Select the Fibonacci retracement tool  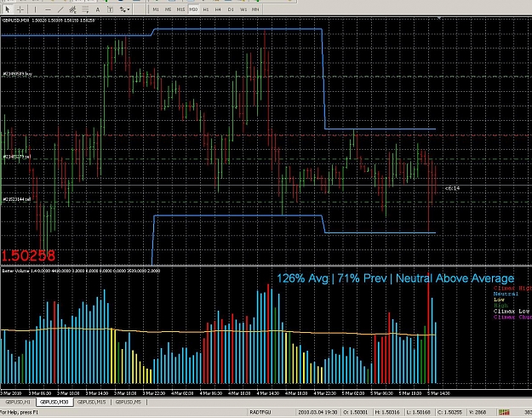[x=85, y=9]
